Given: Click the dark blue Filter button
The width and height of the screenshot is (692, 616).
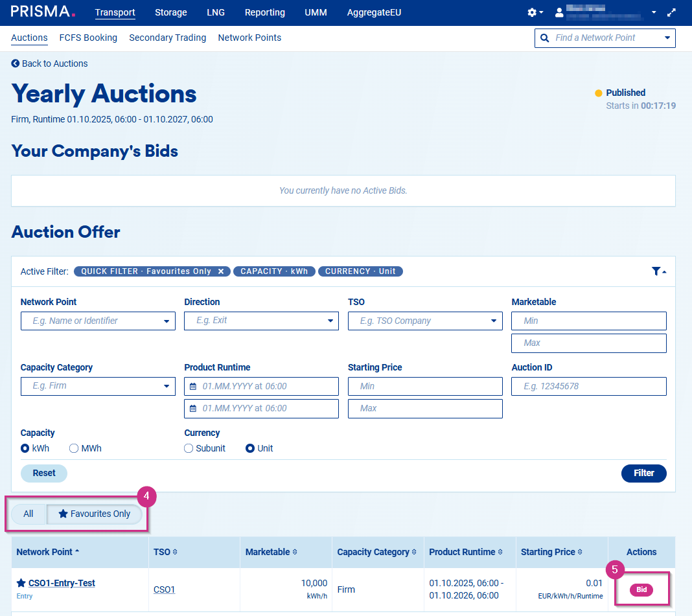Looking at the screenshot, I should tap(643, 473).
